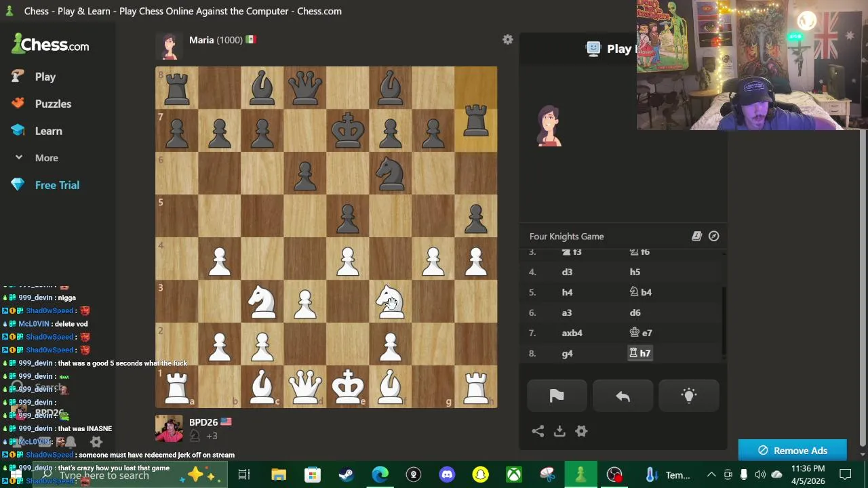Viewport: 868px width, 488px height.
Task: Select highlighted rook move h7 in move list
Action: click(640, 353)
